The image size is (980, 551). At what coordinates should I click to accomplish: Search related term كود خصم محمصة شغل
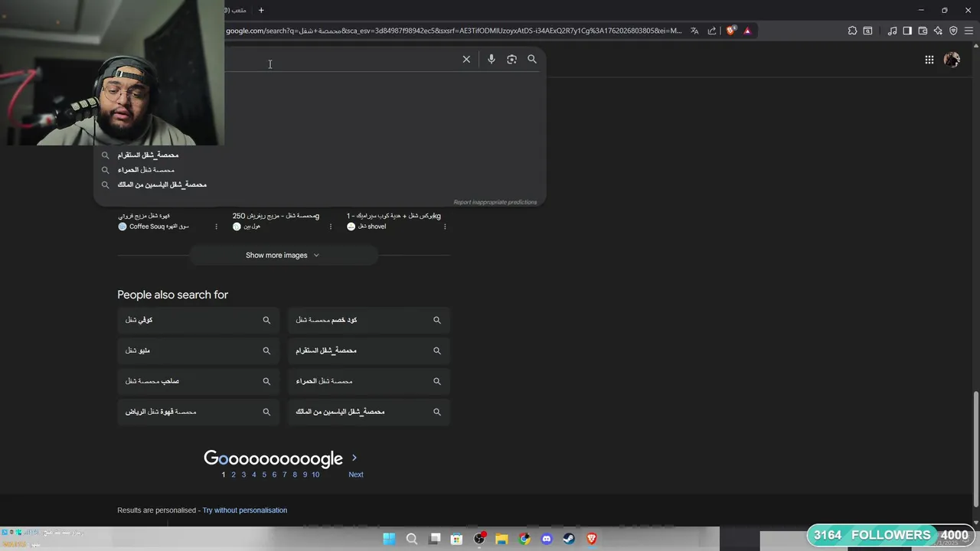368,320
